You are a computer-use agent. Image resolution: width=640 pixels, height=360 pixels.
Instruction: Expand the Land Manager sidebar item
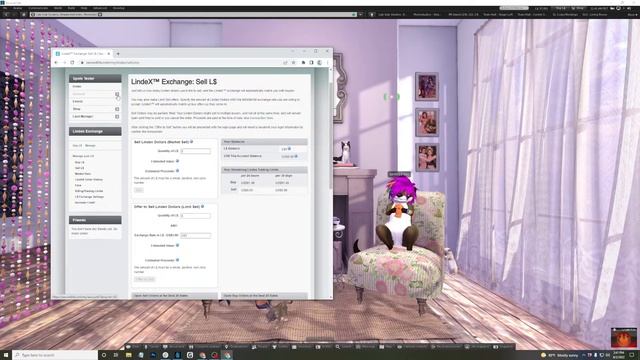point(117,117)
